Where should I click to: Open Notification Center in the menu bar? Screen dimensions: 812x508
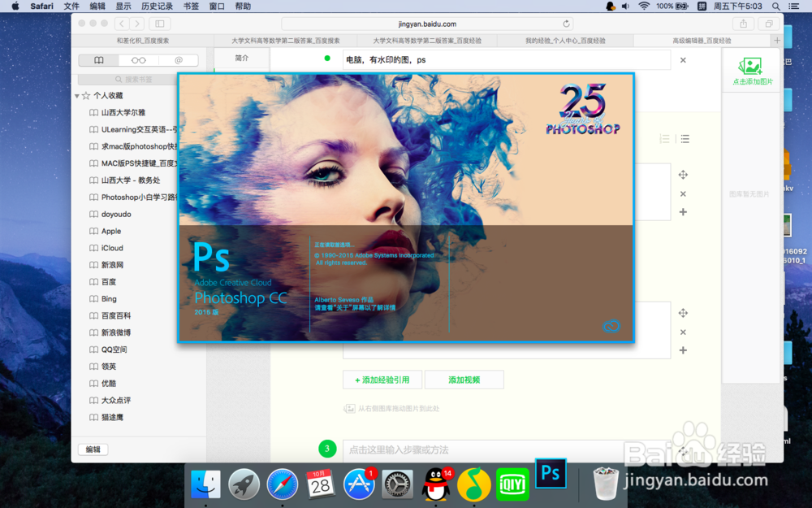pos(793,7)
